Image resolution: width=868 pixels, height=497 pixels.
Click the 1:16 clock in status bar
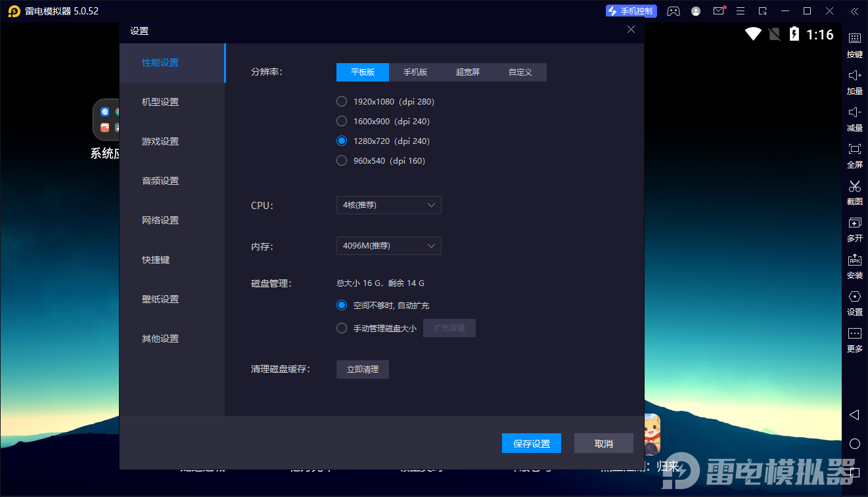click(x=820, y=34)
